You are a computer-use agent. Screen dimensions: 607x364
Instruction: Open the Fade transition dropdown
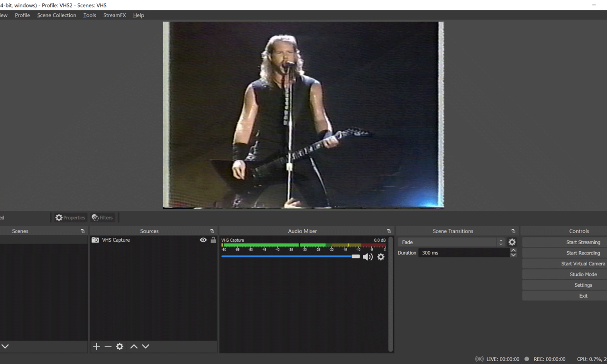tap(451, 242)
